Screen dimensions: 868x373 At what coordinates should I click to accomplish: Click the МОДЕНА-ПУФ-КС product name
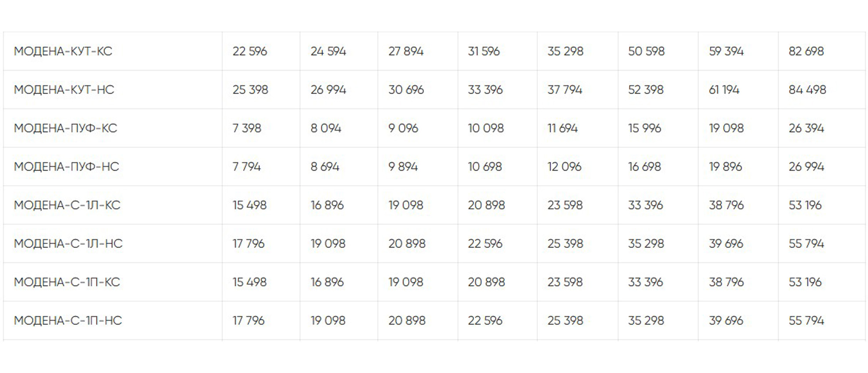pyautogui.click(x=65, y=128)
